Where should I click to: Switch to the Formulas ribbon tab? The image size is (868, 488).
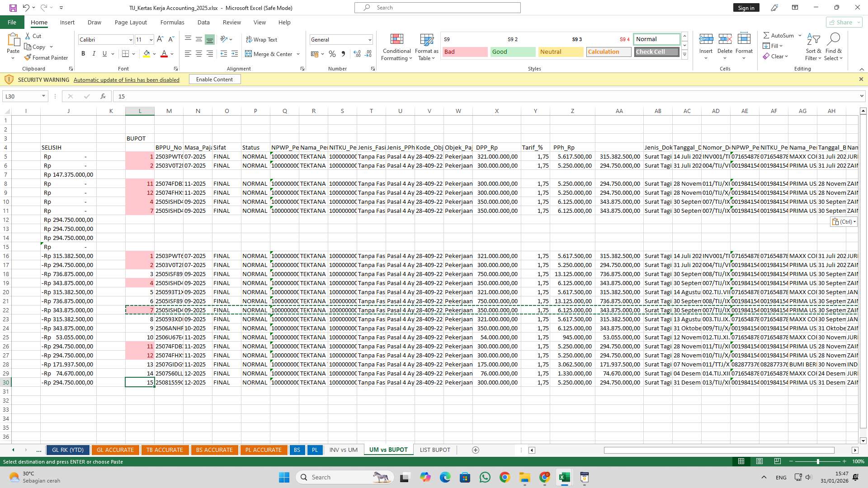click(172, 22)
